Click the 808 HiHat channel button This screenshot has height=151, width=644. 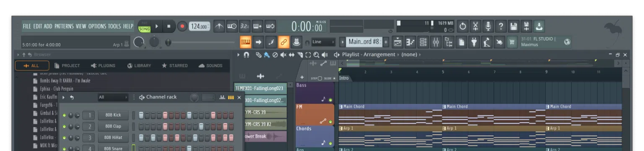click(x=113, y=137)
